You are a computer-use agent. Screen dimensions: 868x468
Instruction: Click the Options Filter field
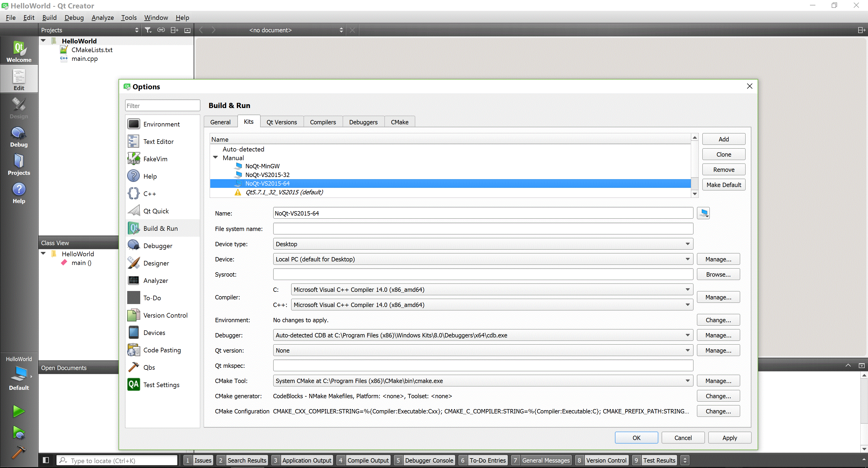tap(162, 106)
